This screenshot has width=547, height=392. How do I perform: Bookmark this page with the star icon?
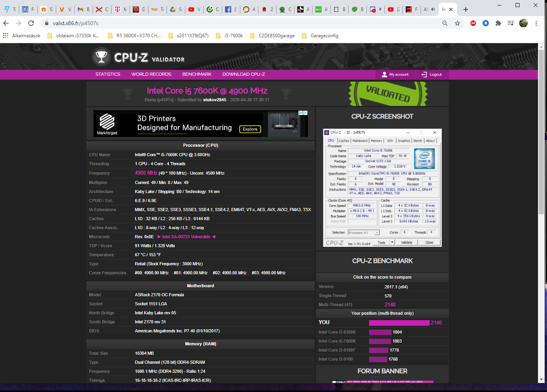457,23
